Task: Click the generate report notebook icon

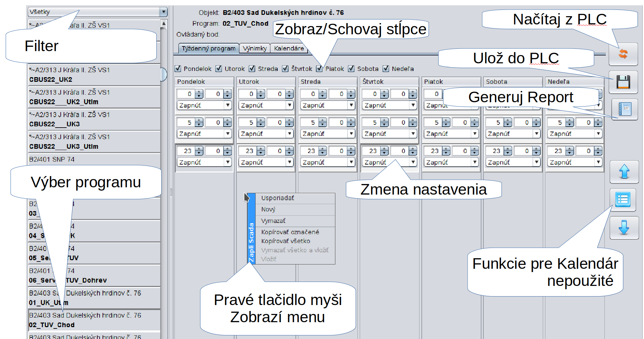Action: pyautogui.click(x=624, y=109)
